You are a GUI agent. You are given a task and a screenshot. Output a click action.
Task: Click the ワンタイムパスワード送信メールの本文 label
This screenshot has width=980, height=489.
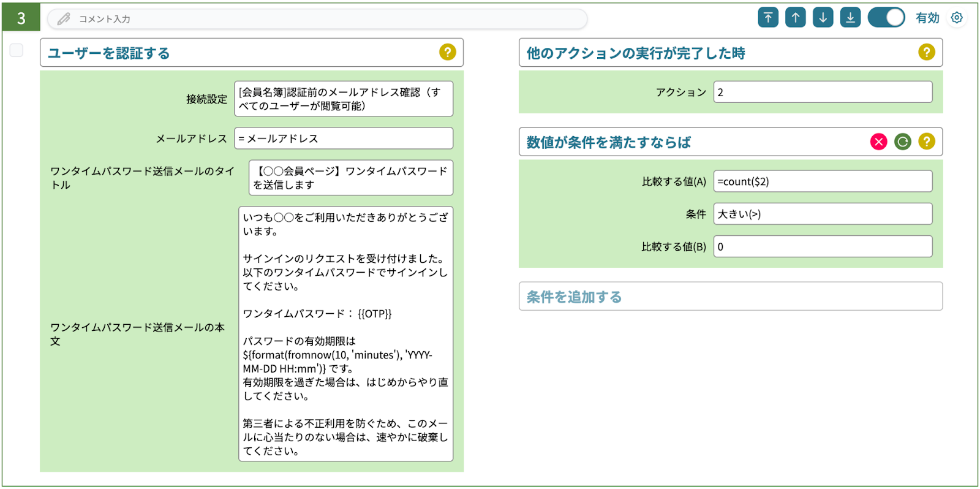pos(138,334)
